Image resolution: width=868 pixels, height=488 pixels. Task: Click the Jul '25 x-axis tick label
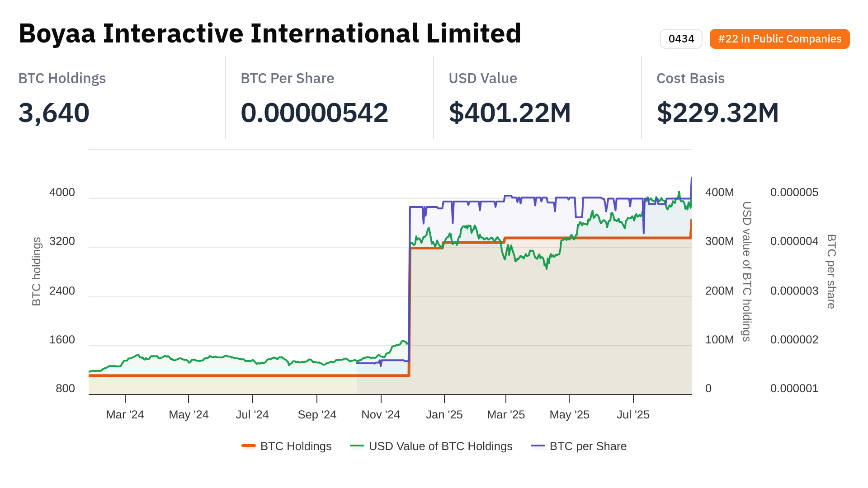tap(633, 414)
